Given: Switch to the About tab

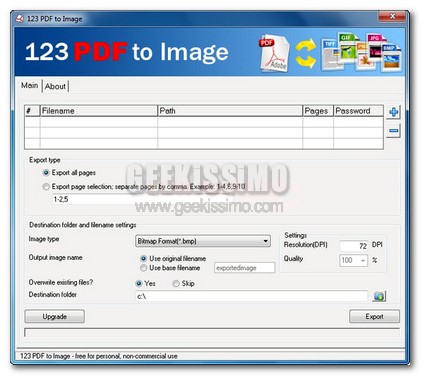Looking at the screenshot, I should (x=55, y=86).
